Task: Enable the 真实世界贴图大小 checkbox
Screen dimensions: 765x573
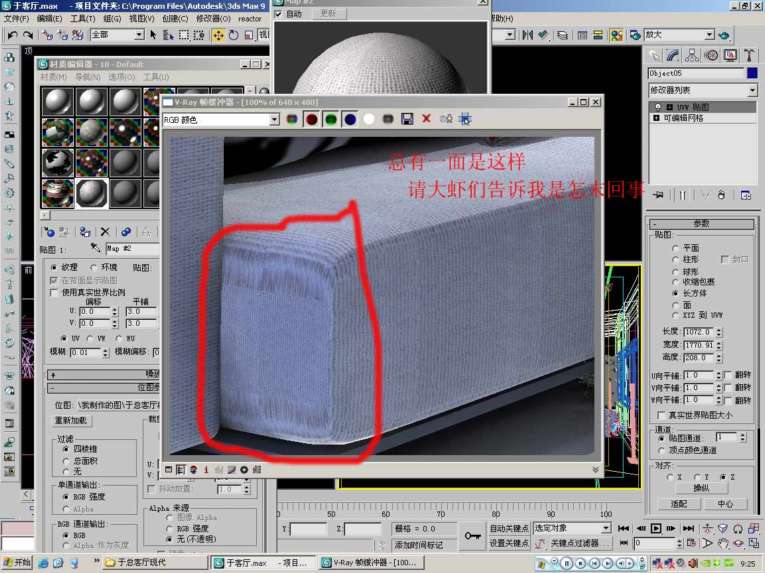Action: click(x=661, y=415)
